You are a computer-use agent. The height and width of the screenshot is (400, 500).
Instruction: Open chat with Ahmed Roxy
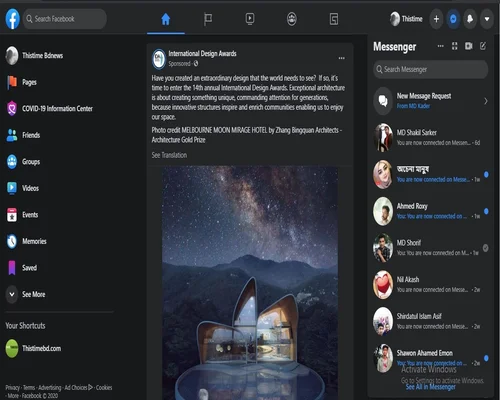coord(430,211)
